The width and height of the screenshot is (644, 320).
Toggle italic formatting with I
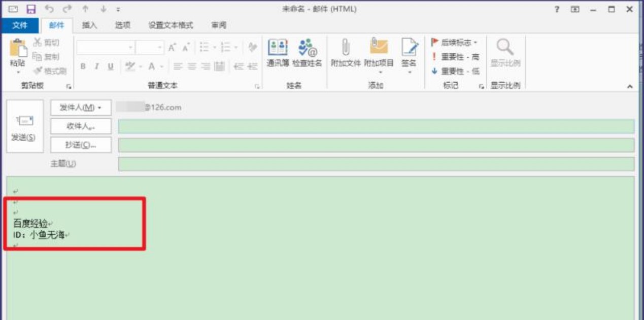pos(96,65)
